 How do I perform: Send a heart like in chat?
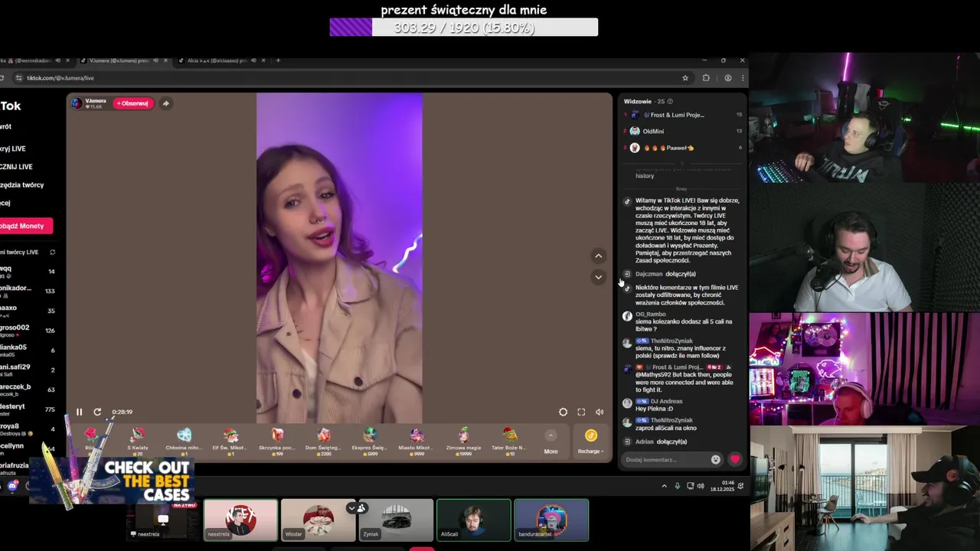click(x=735, y=459)
